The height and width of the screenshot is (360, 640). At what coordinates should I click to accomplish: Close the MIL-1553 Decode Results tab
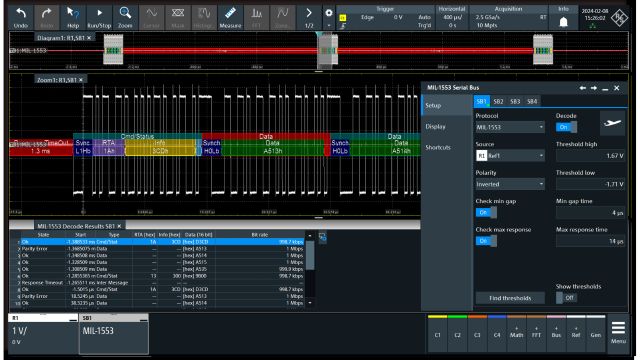pos(119,226)
